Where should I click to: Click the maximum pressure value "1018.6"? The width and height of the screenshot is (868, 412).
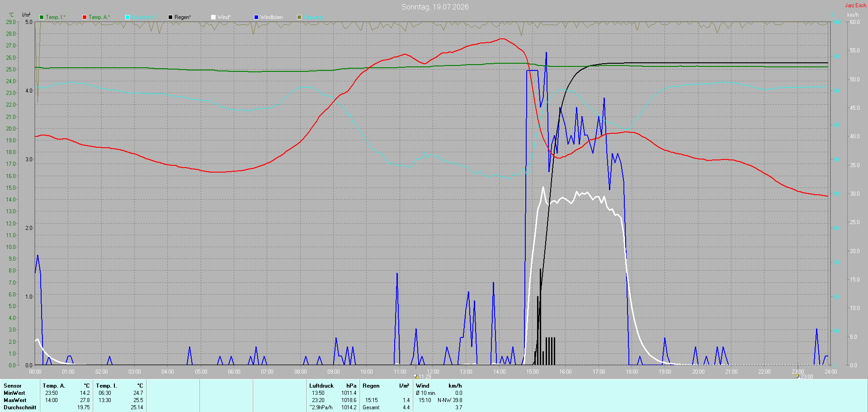point(349,400)
